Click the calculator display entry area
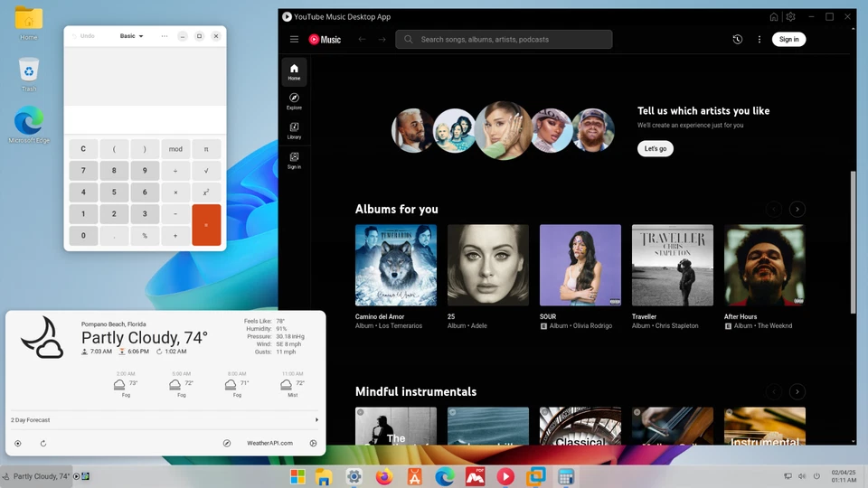This screenshot has height=488, width=868. coord(145,119)
